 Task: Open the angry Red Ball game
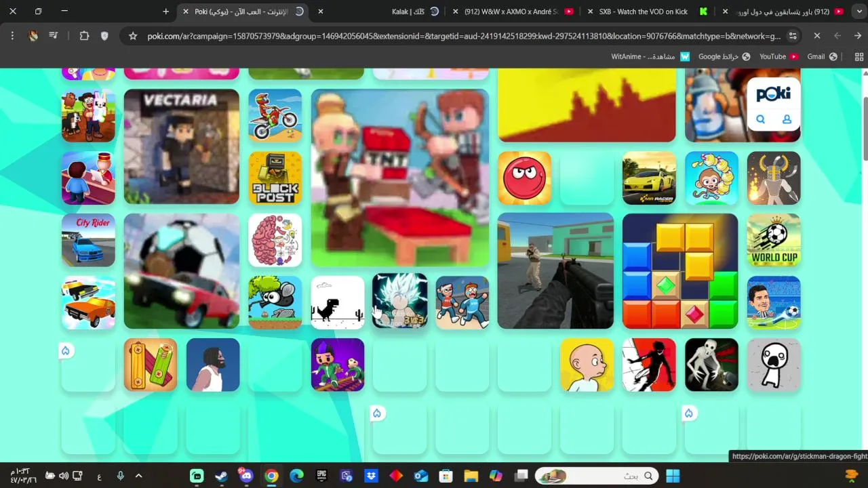[x=524, y=178]
